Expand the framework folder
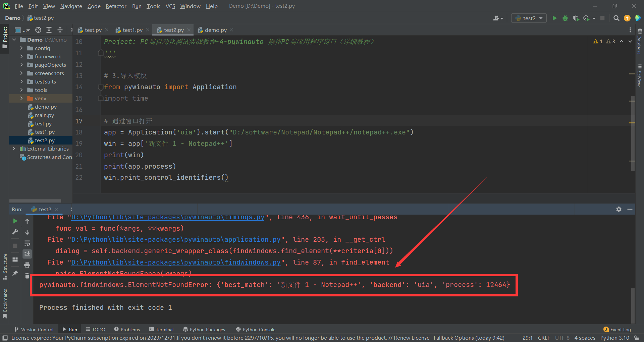The width and height of the screenshot is (644, 342). (21, 56)
